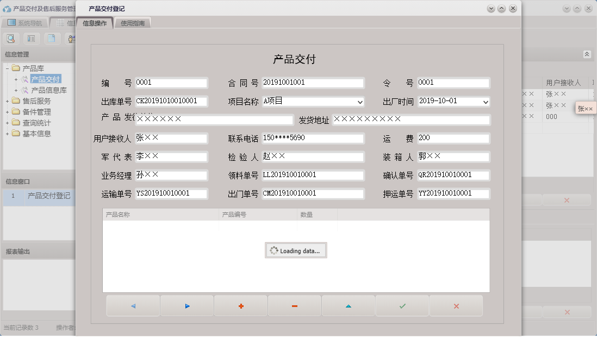Click the blue left arrow for previous record
597x364 pixels.
tap(133, 306)
